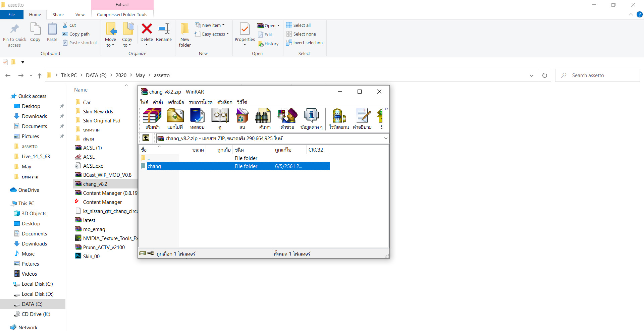Click the Search assetto input field
The image size is (644, 331).
(x=597, y=75)
